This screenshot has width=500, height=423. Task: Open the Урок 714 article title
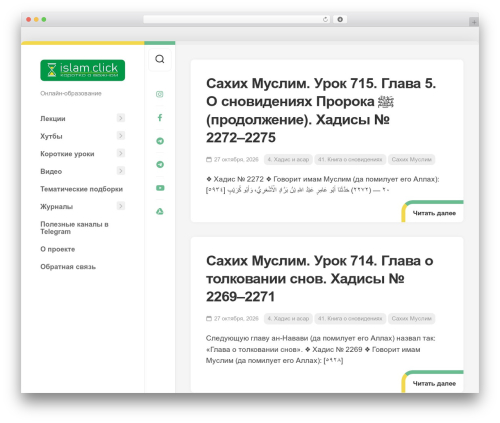click(320, 279)
